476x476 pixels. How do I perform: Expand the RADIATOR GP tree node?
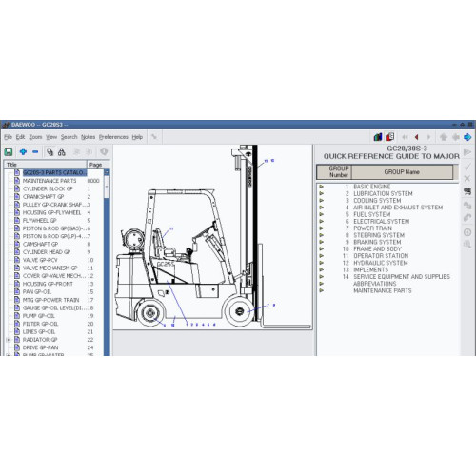(x=9, y=340)
